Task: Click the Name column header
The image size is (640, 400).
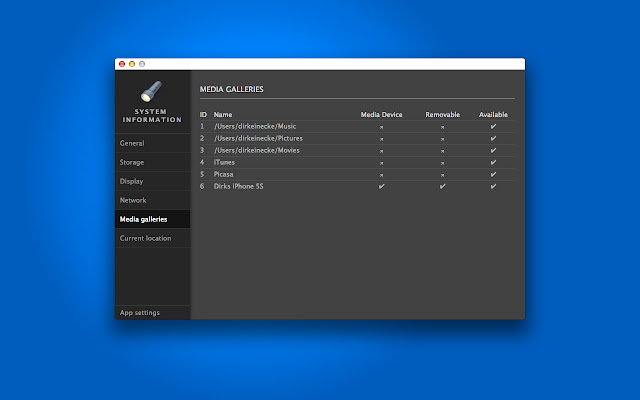Action: 223,115
